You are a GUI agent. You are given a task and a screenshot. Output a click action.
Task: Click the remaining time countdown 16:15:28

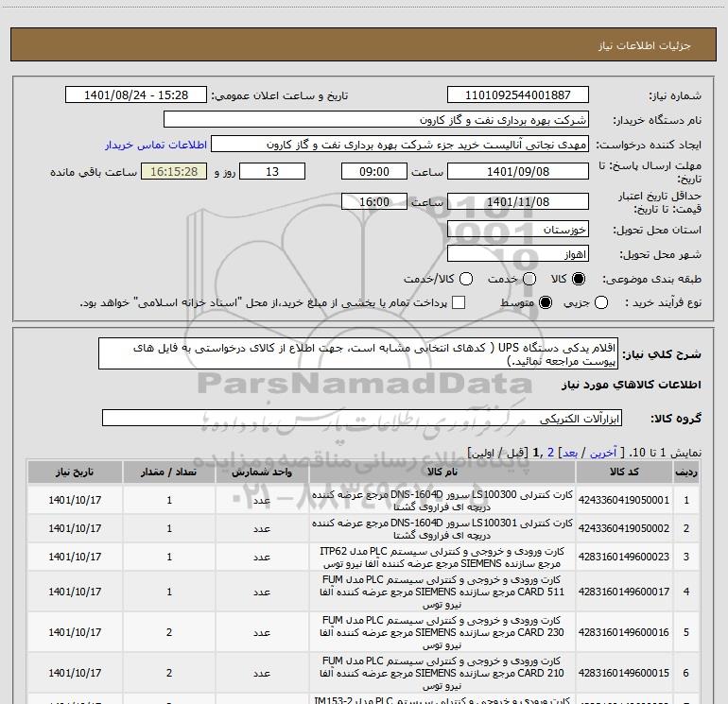[x=174, y=171]
